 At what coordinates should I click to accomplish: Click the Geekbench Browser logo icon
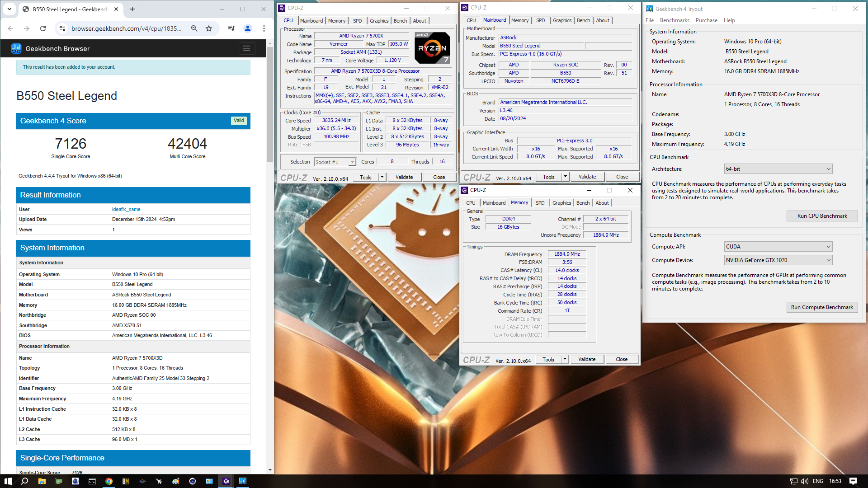point(16,48)
